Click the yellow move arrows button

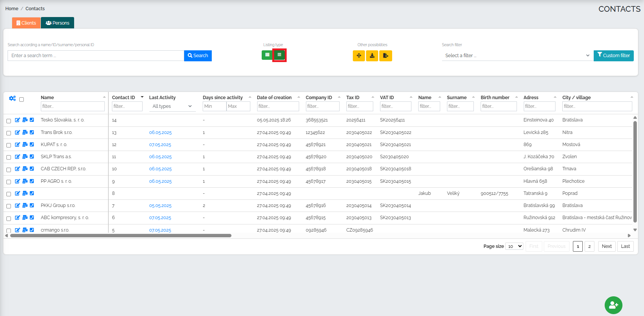pos(358,56)
